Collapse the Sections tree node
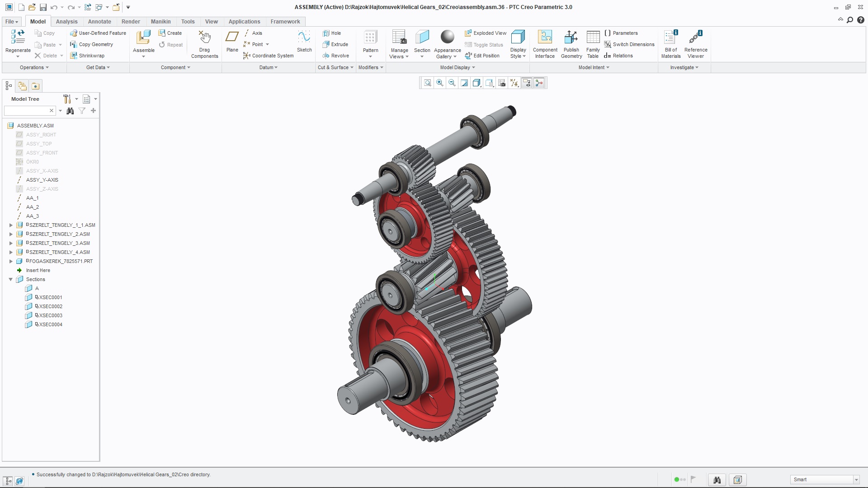Image resolution: width=868 pixels, height=488 pixels. coord(11,279)
